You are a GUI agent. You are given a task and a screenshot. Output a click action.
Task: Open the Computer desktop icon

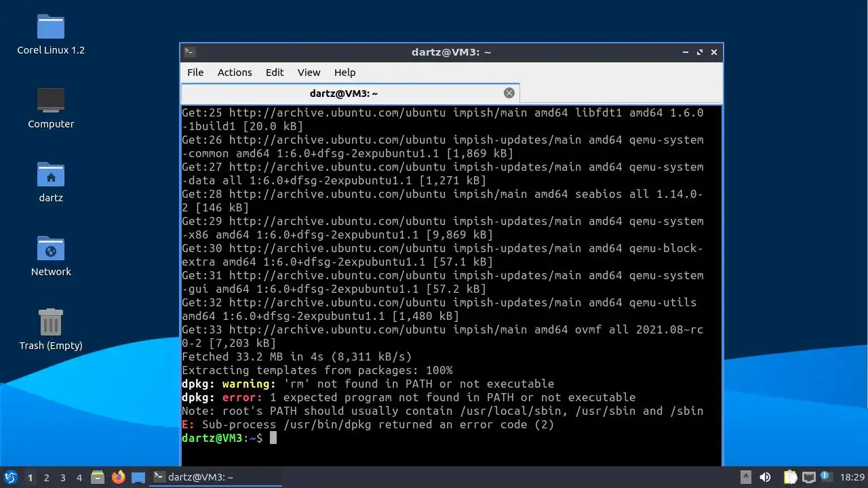[x=51, y=108]
